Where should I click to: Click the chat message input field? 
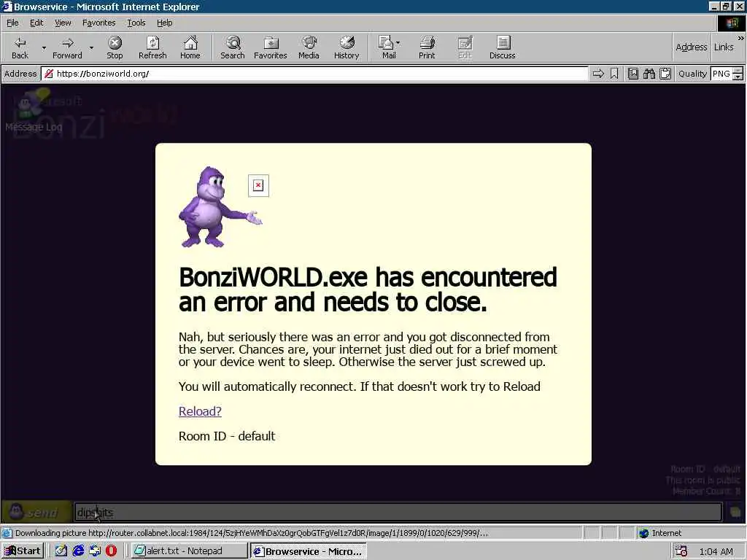(x=398, y=513)
